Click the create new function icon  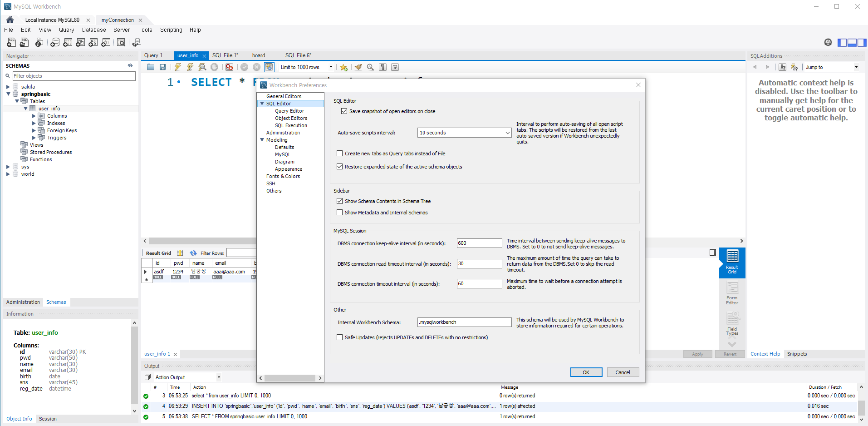pos(106,42)
